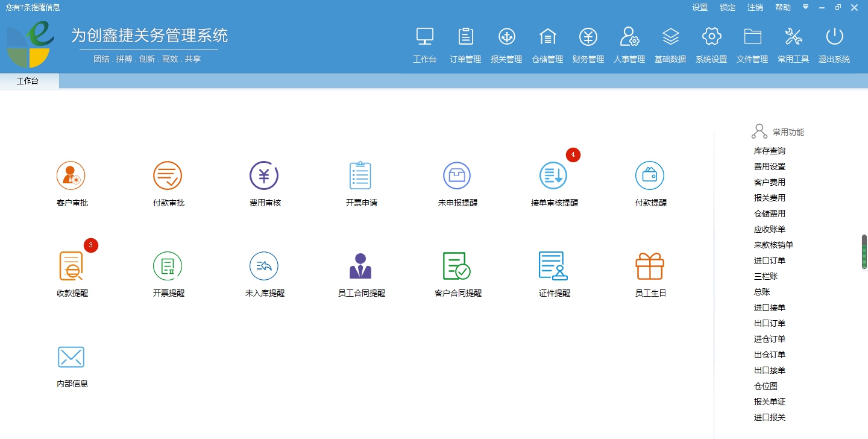
Task: Open 系统设置 from the top toolbar
Action: (x=711, y=43)
